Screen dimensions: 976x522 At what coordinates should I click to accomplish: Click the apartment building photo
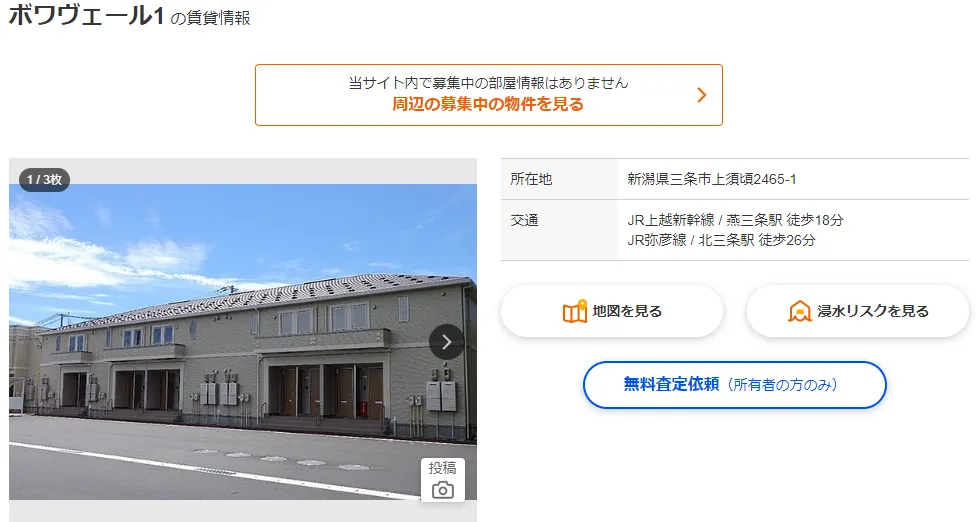click(243, 342)
